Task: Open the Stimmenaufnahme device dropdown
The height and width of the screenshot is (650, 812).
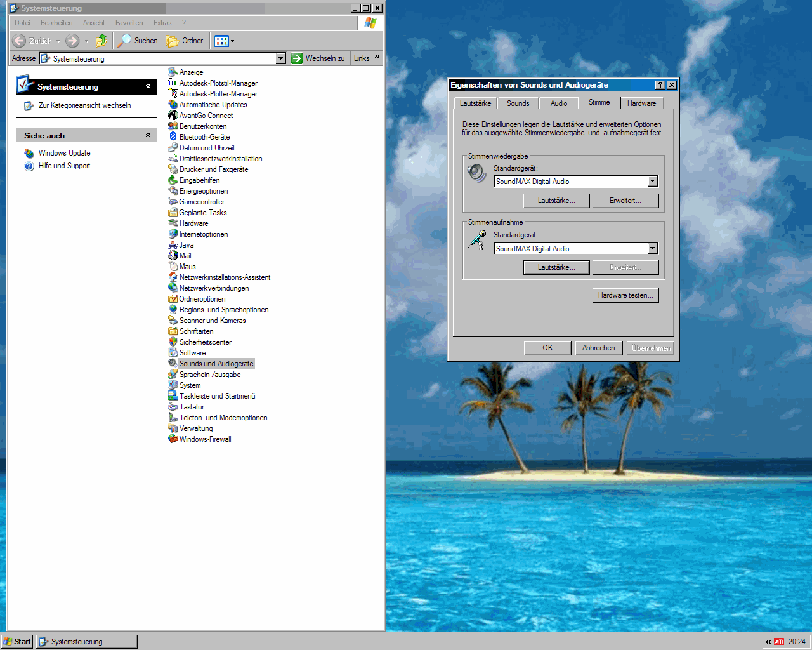Action: (652, 249)
